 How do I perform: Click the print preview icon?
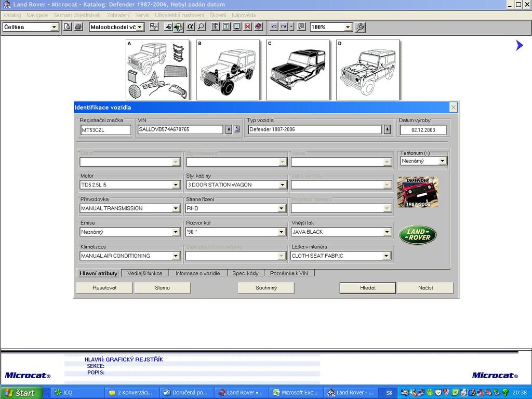(x=68, y=27)
